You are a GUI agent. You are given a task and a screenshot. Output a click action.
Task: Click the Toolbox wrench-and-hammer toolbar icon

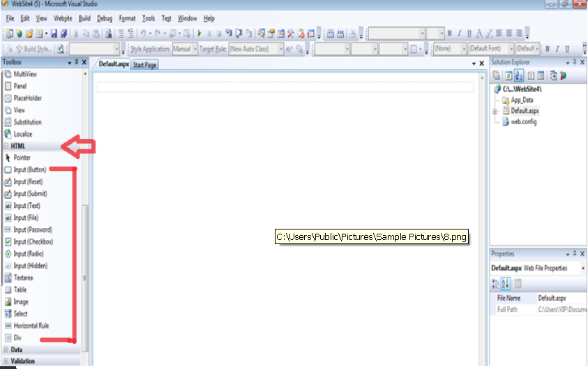[x=291, y=33]
